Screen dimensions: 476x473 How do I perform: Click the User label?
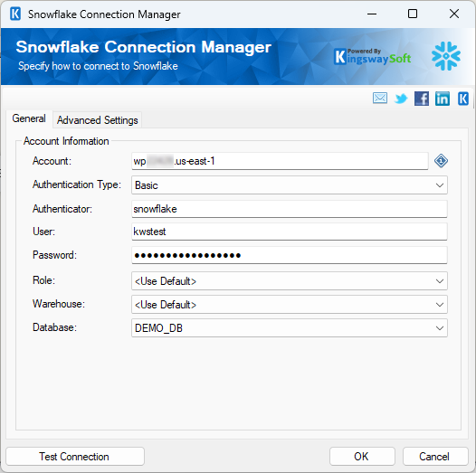point(43,232)
